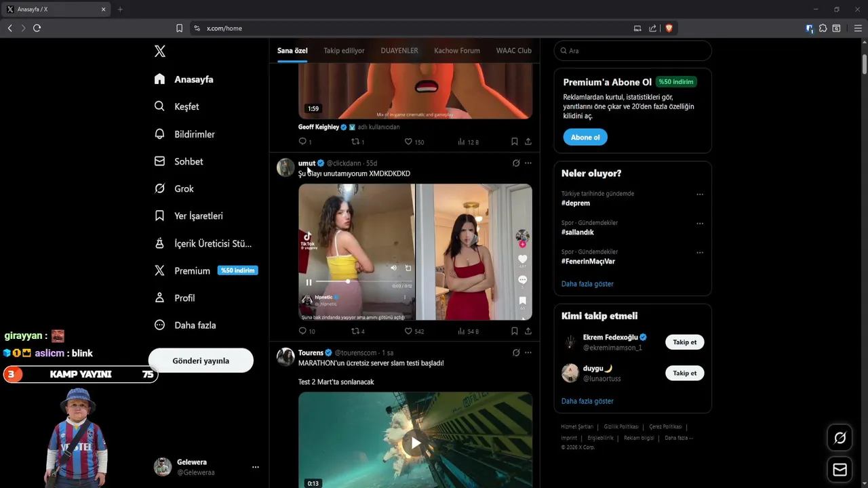Click Gönderi yayınla button

pos(201,361)
